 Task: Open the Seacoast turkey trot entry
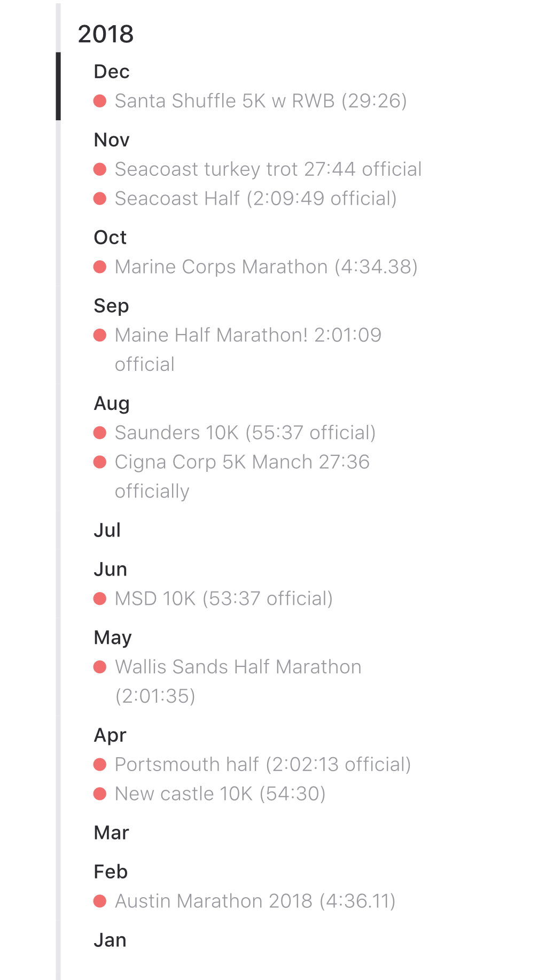pyautogui.click(x=268, y=169)
